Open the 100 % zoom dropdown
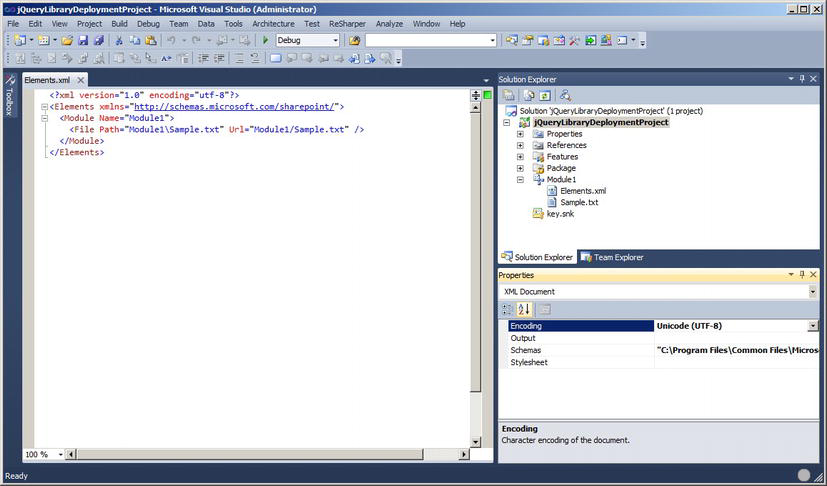Screen dimensions: 827x486 61,454
